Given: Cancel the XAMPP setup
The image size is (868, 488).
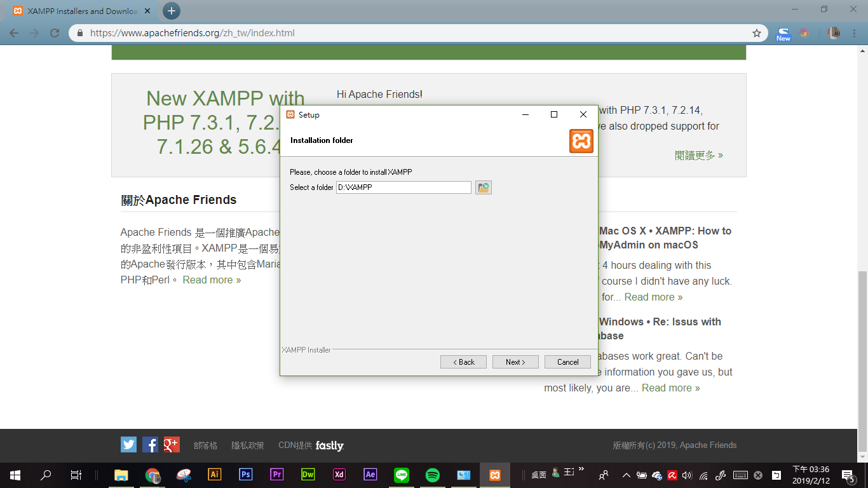Looking at the screenshot, I should [567, 362].
